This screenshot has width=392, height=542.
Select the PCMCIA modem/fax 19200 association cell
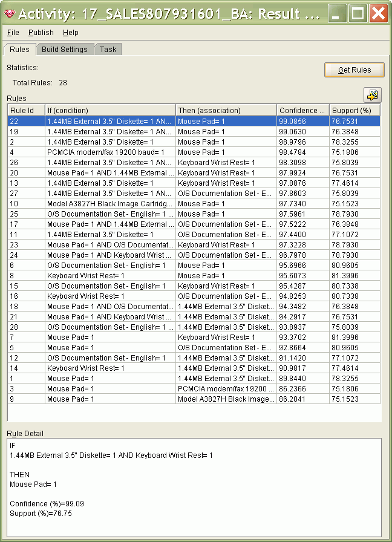tap(226, 389)
